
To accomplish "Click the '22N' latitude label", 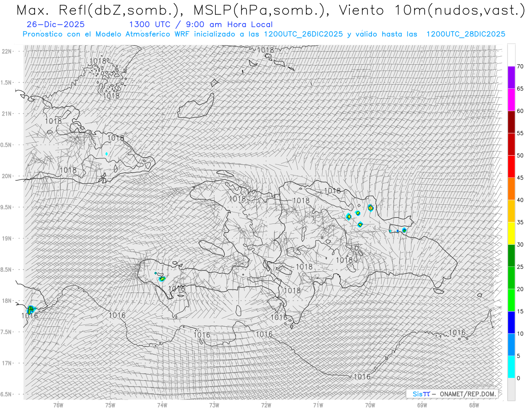I will click(7, 51).
